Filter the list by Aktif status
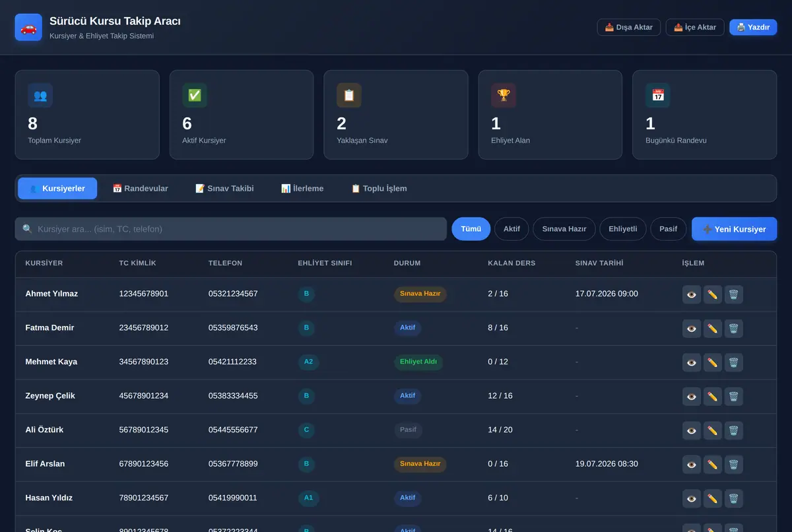792x532 pixels. pos(511,229)
